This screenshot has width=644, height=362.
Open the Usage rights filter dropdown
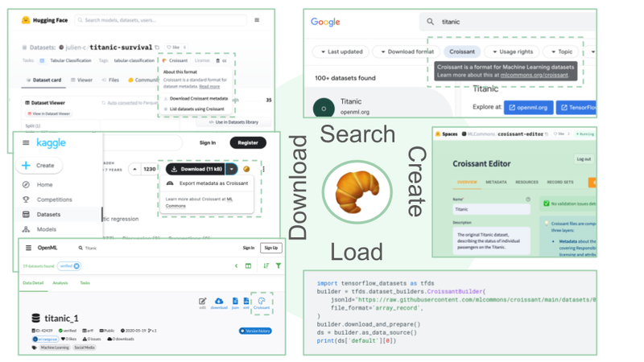tap(512, 51)
